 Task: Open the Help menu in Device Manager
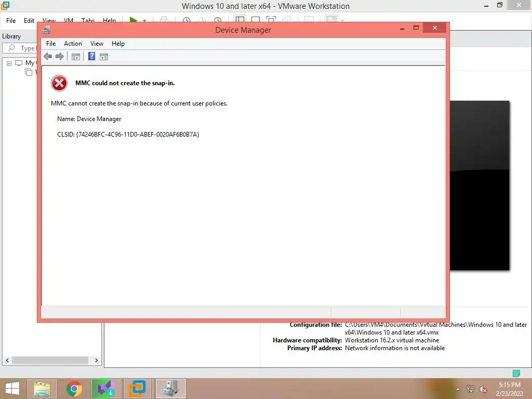pyautogui.click(x=118, y=44)
